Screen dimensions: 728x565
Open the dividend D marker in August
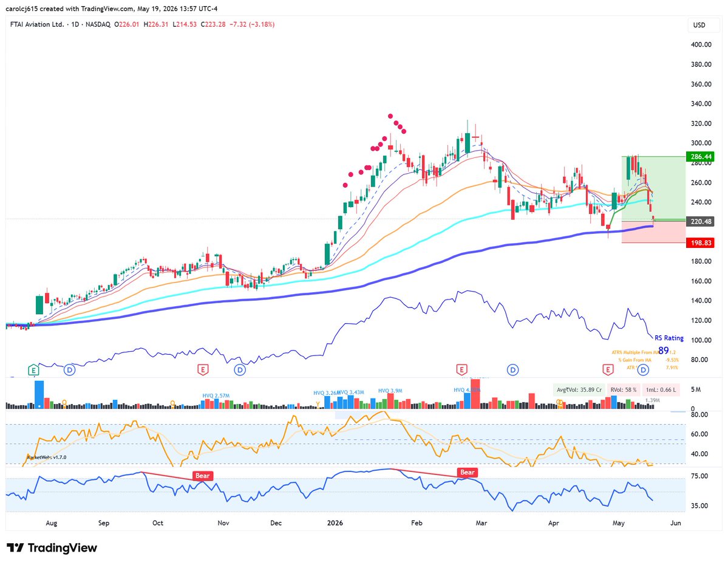click(x=70, y=371)
